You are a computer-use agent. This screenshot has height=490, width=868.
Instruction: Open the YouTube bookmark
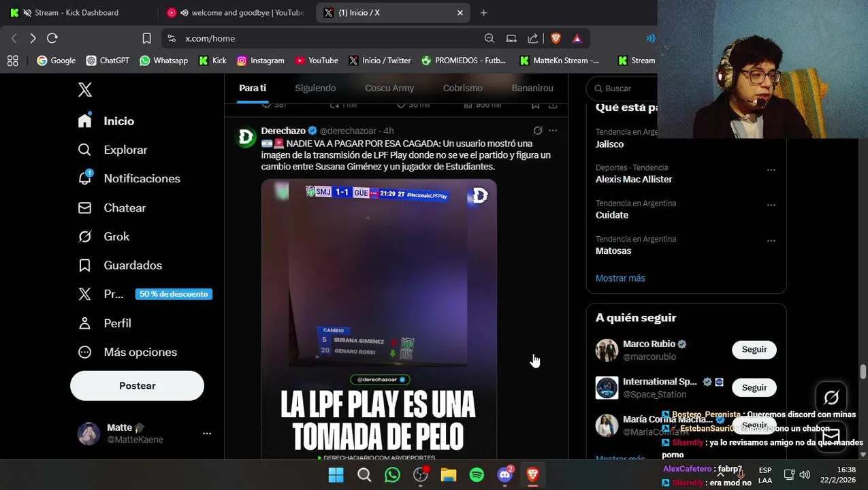(x=317, y=61)
